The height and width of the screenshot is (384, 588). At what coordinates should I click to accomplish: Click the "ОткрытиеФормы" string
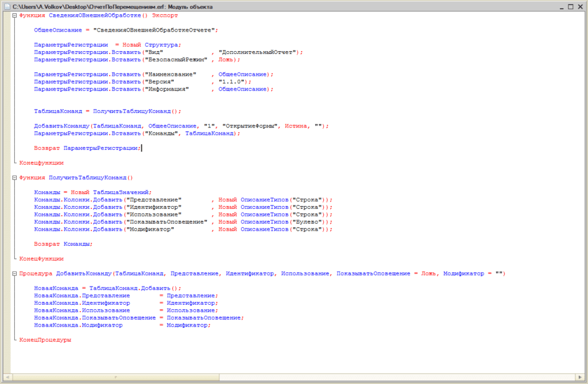click(x=250, y=126)
